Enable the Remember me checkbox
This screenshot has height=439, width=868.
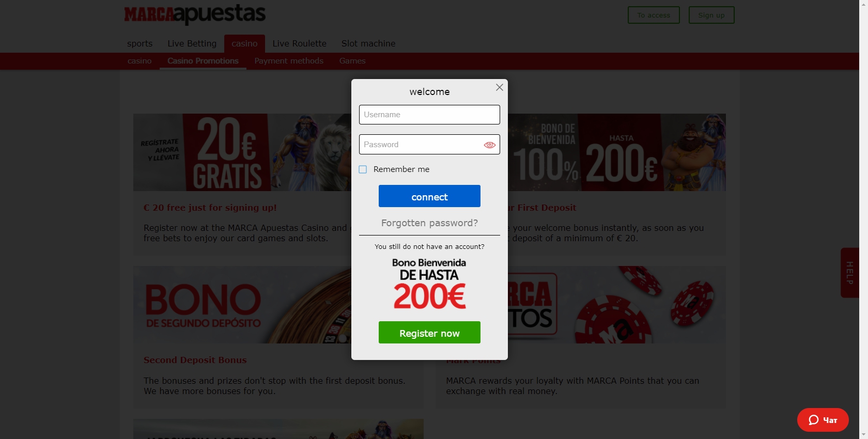[363, 169]
